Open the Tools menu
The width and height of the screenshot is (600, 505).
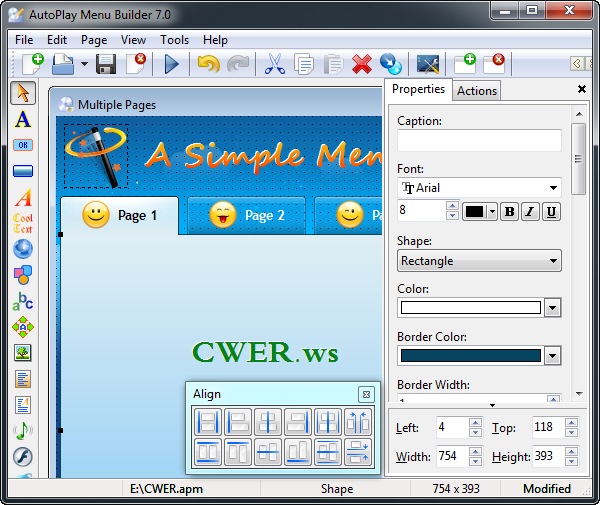pos(174,40)
